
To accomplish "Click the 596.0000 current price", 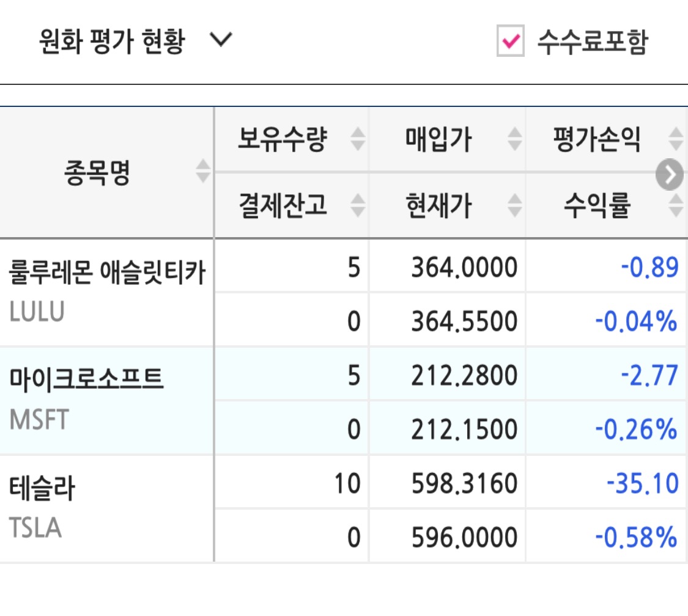I will pyautogui.click(x=464, y=538).
